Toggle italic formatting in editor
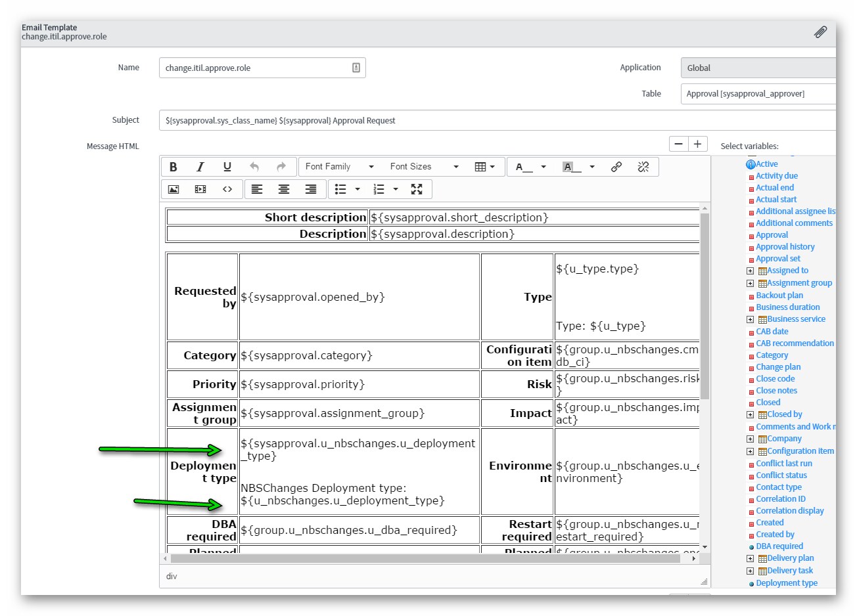The image size is (857, 616). [x=200, y=167]
